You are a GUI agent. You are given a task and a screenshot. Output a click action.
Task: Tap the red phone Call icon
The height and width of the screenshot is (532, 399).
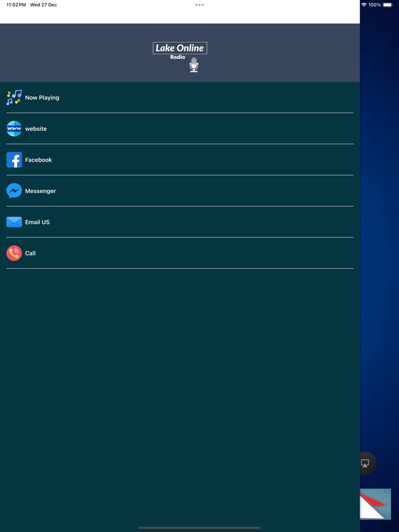pyautogui.click(x=14, y=253)
